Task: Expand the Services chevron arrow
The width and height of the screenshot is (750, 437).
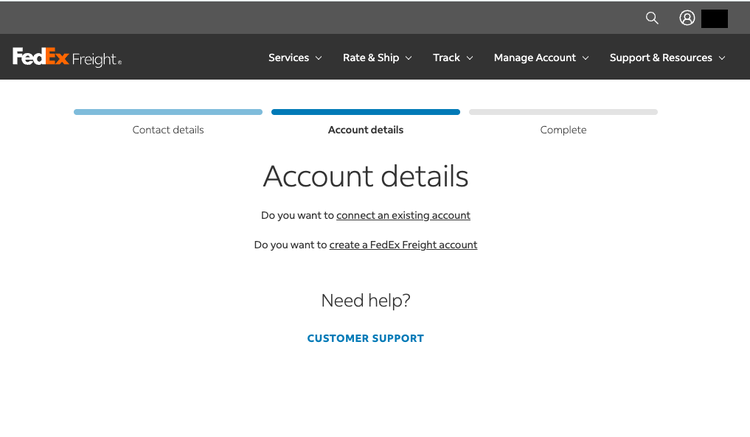Action: [x=319, y=58]
